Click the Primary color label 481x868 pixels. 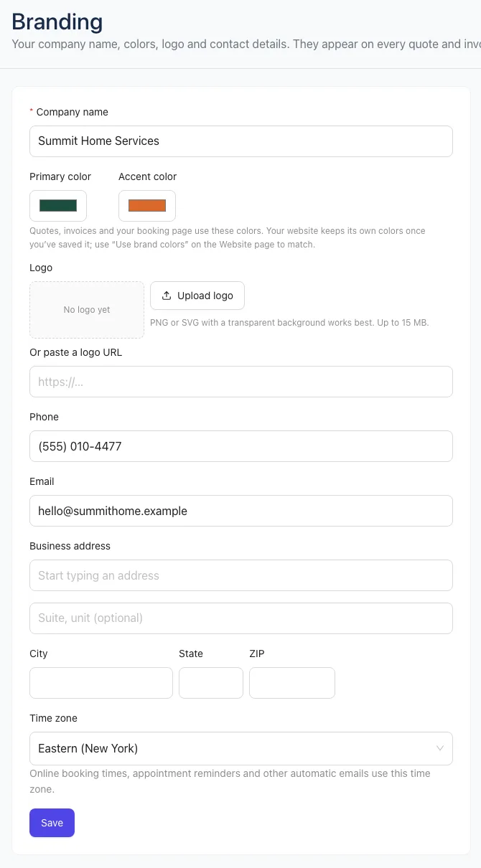pyautogui.click(x=60, y=176)
